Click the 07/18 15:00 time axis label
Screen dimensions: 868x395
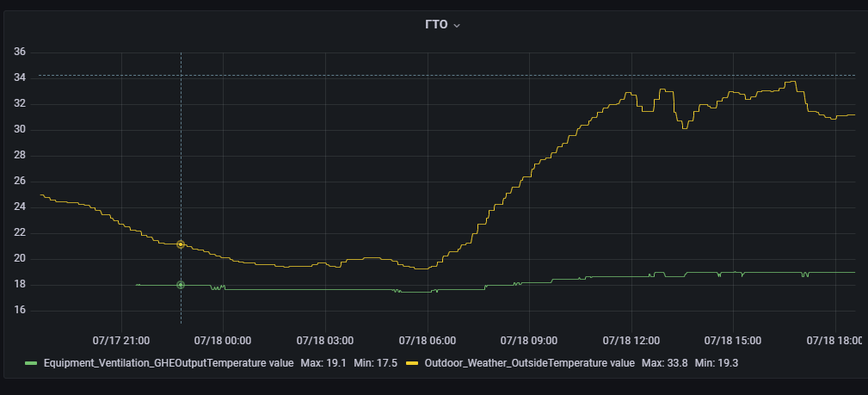[733, 340]
